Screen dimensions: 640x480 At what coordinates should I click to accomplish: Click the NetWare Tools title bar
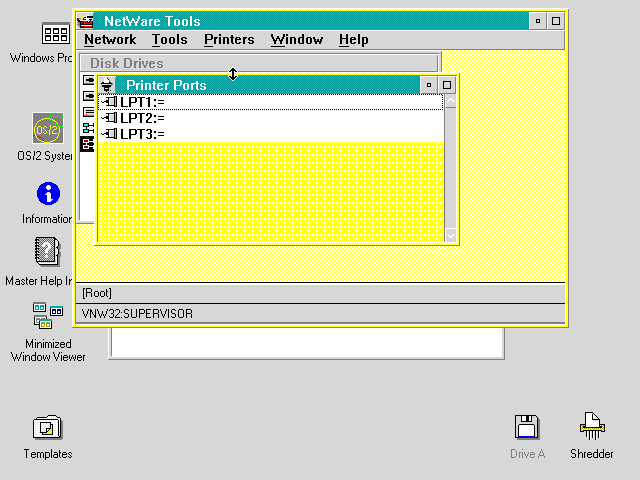pyautogui.click(x=311, y=21)
